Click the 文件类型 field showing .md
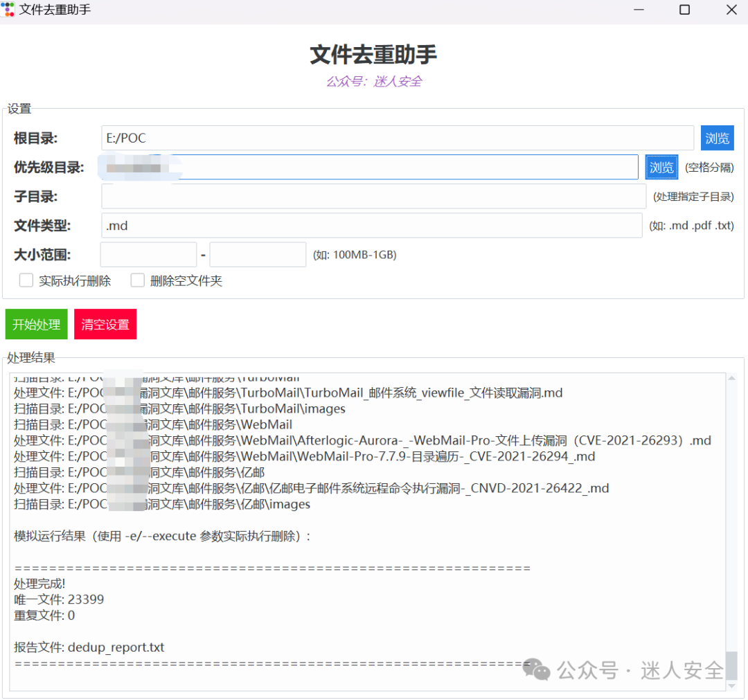The image size is (748, 700). coord(372,226)
